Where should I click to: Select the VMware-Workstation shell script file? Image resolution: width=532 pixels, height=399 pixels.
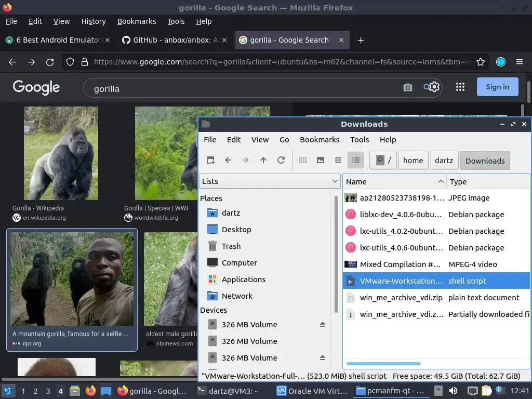pyautogui.click(x=436, y=281)
